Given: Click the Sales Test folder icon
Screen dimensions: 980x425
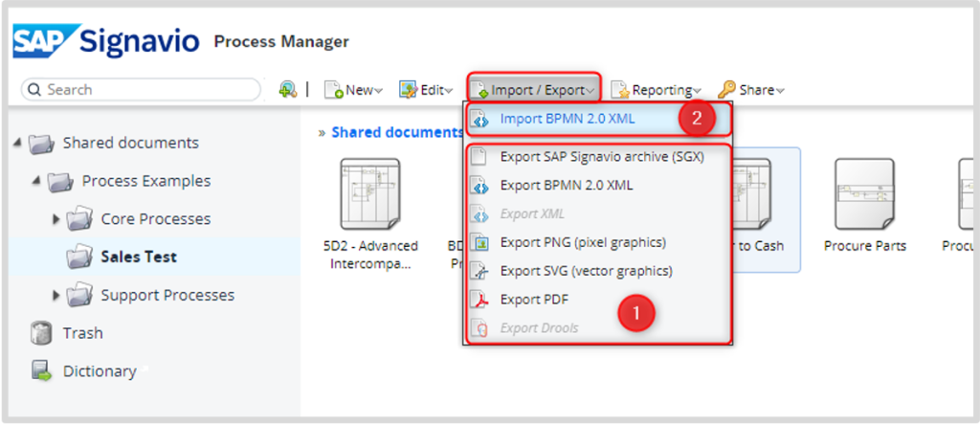Looking at the screenshot, I should click(x=80, y=257).
